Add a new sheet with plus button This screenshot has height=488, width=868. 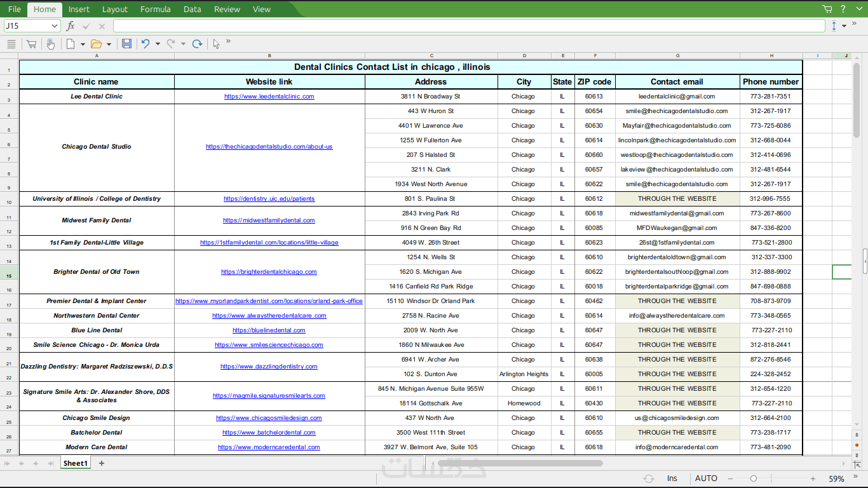101,463
